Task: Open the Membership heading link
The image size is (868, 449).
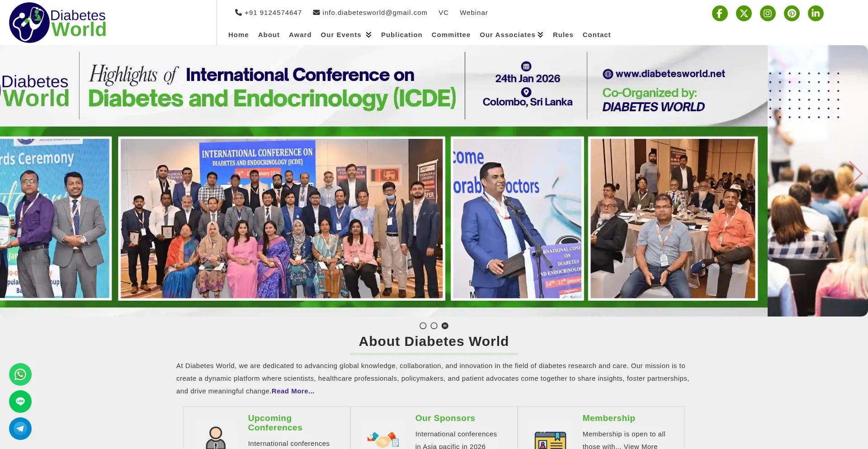Action: 609,418
